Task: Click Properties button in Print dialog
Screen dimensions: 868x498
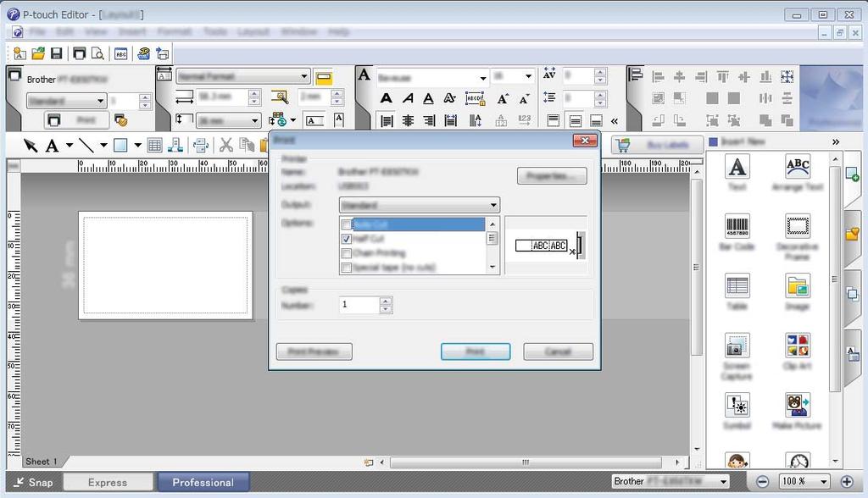Action: click(552, 176)
